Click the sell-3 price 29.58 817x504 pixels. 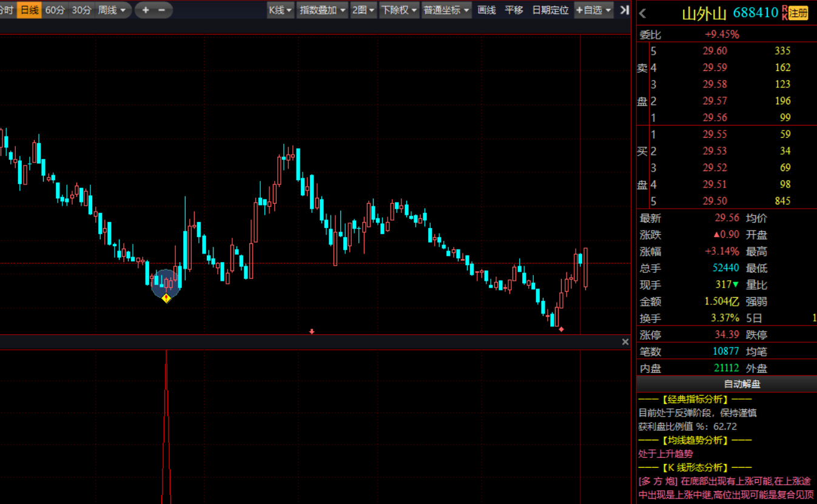[714, 84]
